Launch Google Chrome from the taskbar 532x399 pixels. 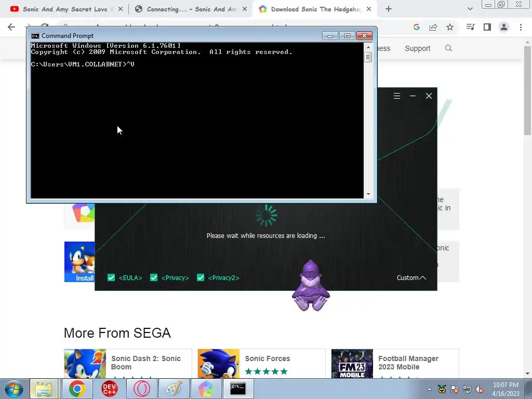tap(77, 389)
